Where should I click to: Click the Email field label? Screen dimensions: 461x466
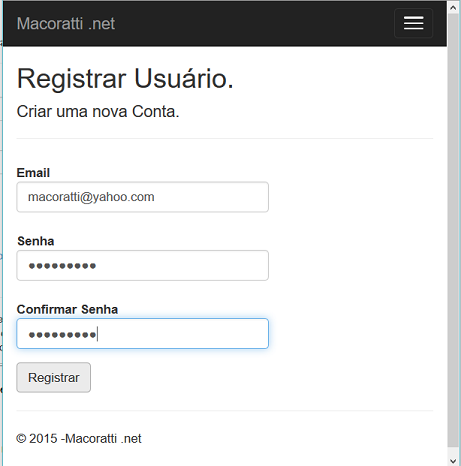click(x=33, y=173)
